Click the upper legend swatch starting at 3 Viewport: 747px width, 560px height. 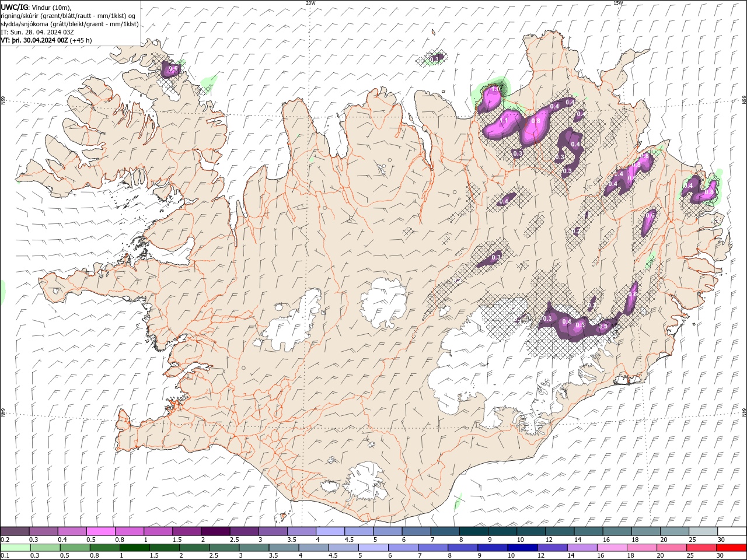click(x=273, y=531)
